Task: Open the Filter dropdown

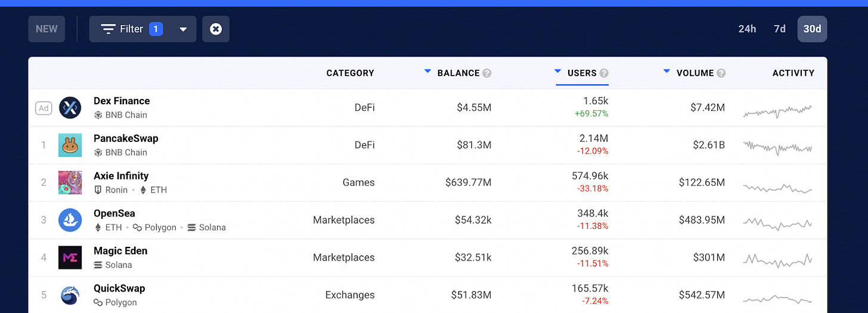Action: [x=142, y=29]
